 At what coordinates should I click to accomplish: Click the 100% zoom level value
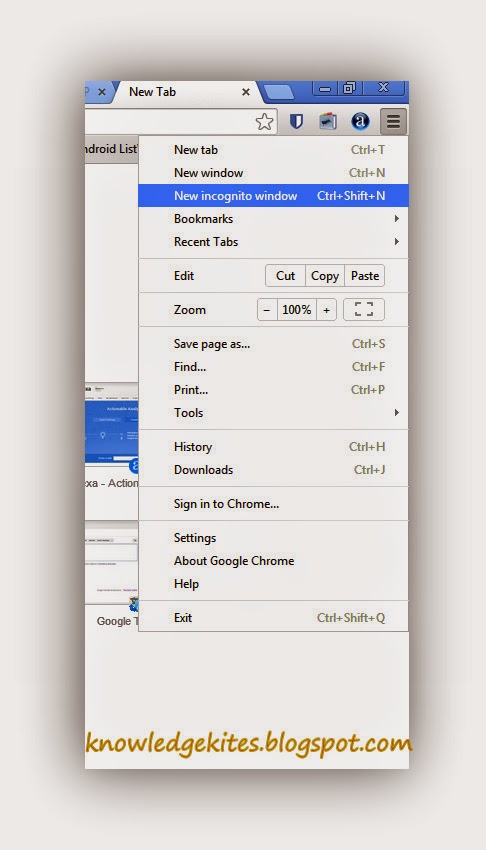point(297,310)
